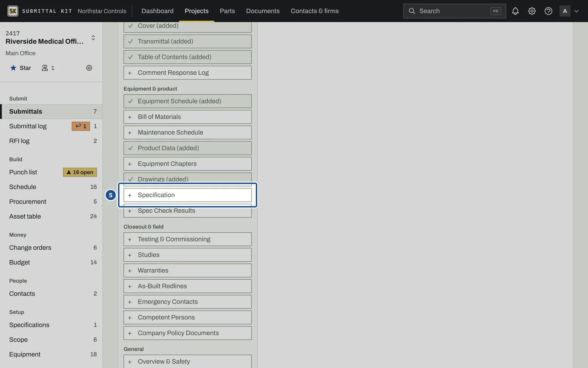Screen dimensions: 588x368
Task: Toggle Table of Contents (added) section
Action: (x=187, y=57)
